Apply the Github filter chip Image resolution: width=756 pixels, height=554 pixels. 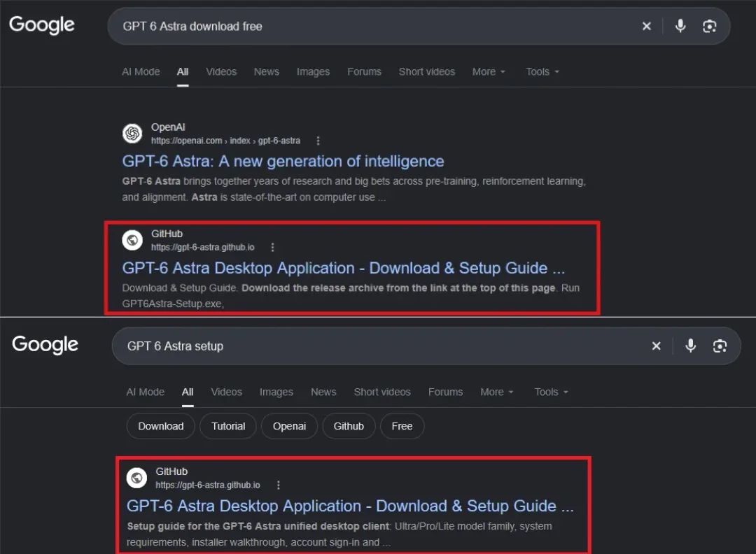point(349,426)
